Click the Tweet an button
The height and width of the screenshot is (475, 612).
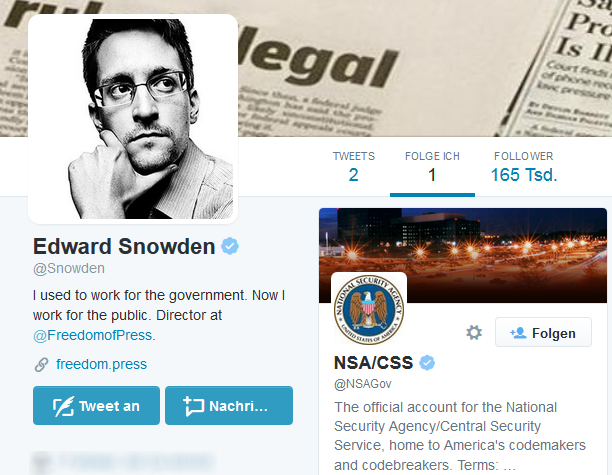click(96, 406)
